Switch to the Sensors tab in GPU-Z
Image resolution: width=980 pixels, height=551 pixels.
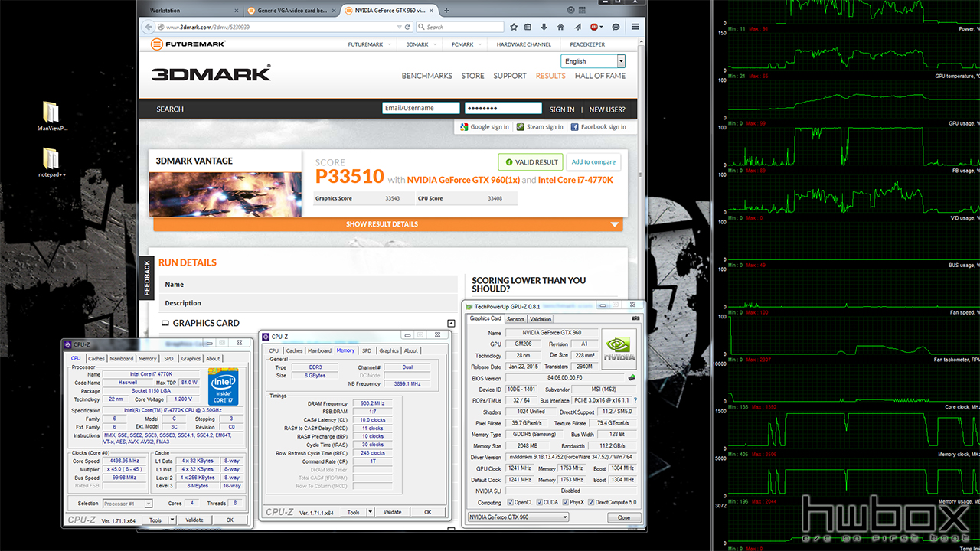tap(515, 319)
